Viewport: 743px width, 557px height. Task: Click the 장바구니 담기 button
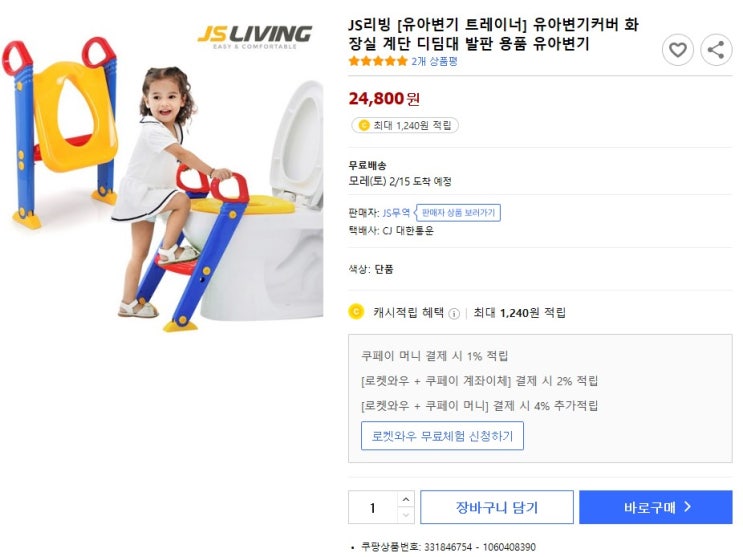[497, 507]
